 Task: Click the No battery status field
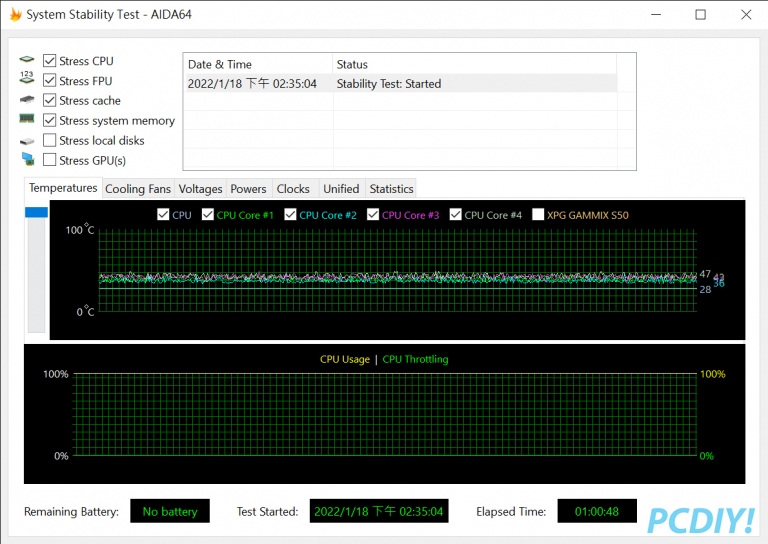click(x=170, y=511)
